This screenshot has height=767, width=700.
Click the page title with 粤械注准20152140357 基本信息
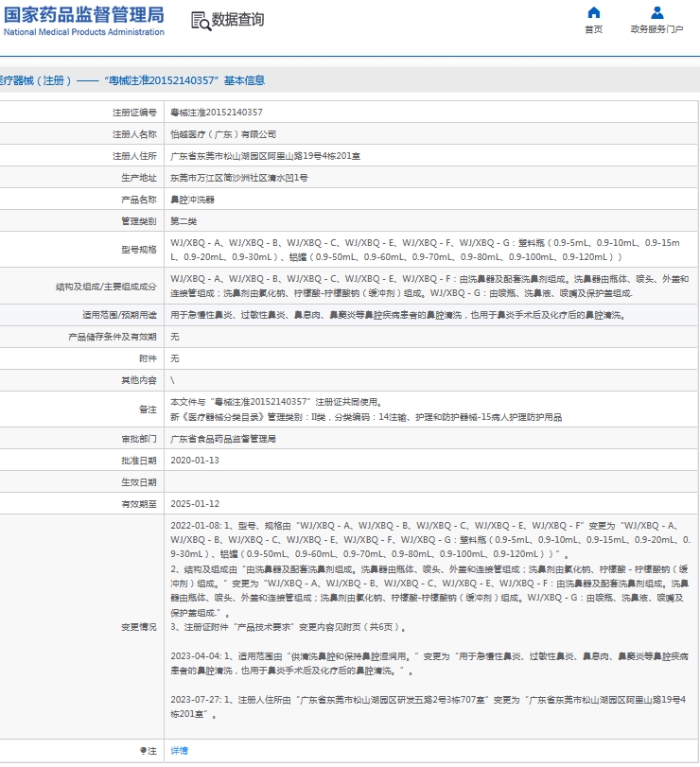pyautogui.click(x=132, y=80)
